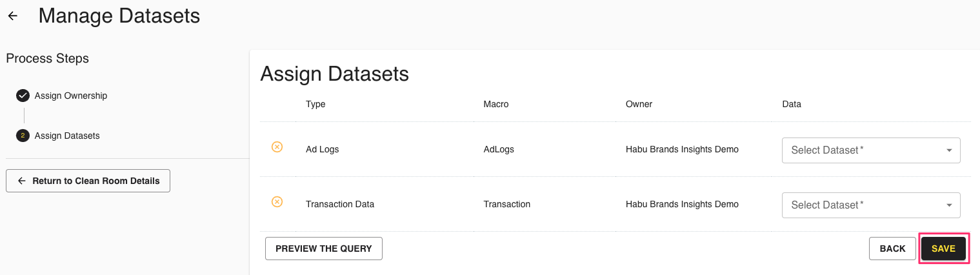Viewport: 980px width, 275px height.
Task: Click the Owner column header
Action: tap(639, 104)
